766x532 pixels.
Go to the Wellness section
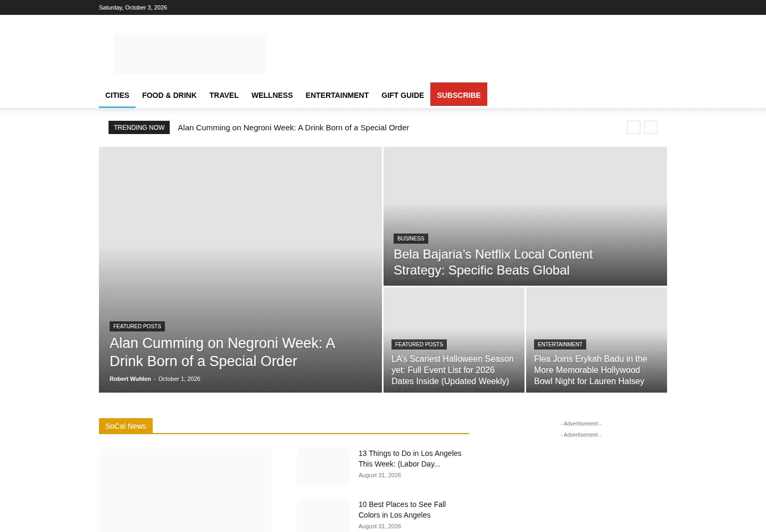pos(272,95)
